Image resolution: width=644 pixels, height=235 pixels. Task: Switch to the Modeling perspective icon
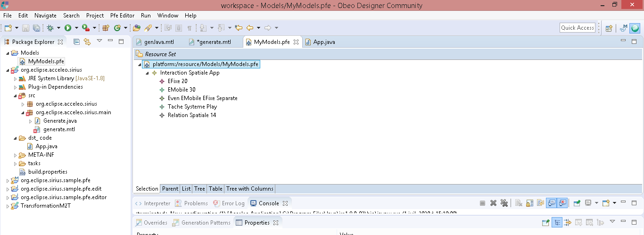point(624,28)
